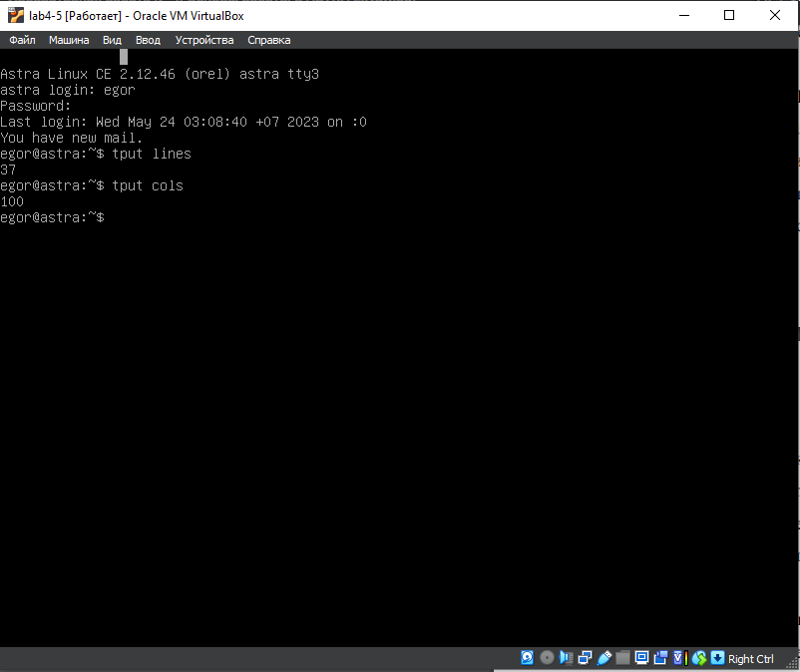
Task: Open the Машина menu
Action: coord(69,40)
